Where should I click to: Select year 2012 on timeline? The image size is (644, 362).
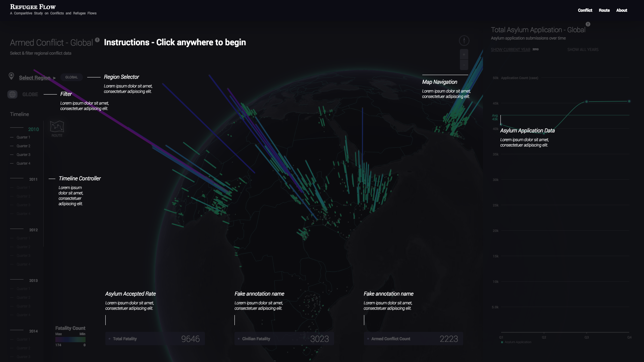[x=33, y=230]
